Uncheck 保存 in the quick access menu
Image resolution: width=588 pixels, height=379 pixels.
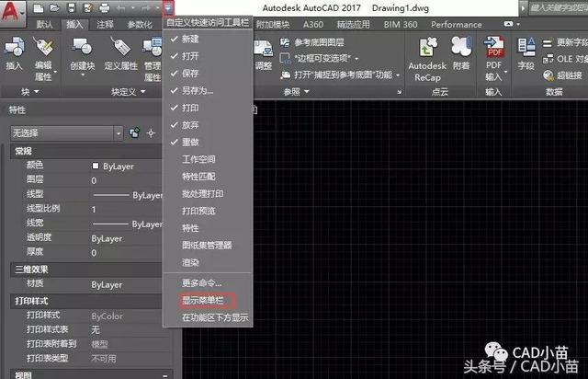point(208,74)
